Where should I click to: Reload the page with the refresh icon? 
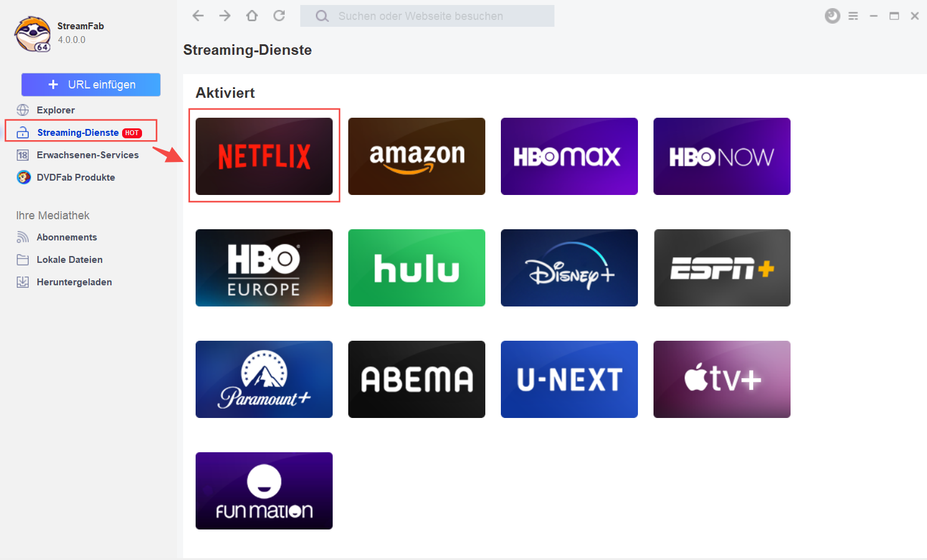tap(279, 16)
